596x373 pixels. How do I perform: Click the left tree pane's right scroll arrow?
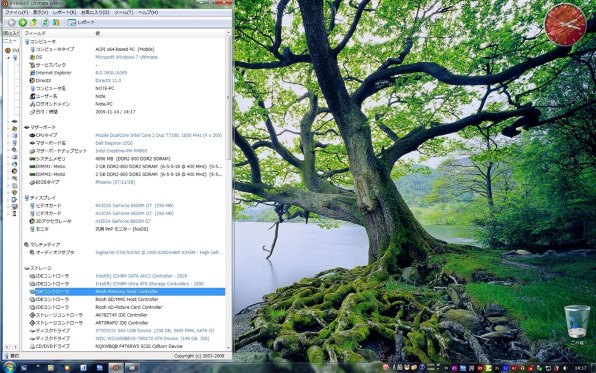point(16,347)
